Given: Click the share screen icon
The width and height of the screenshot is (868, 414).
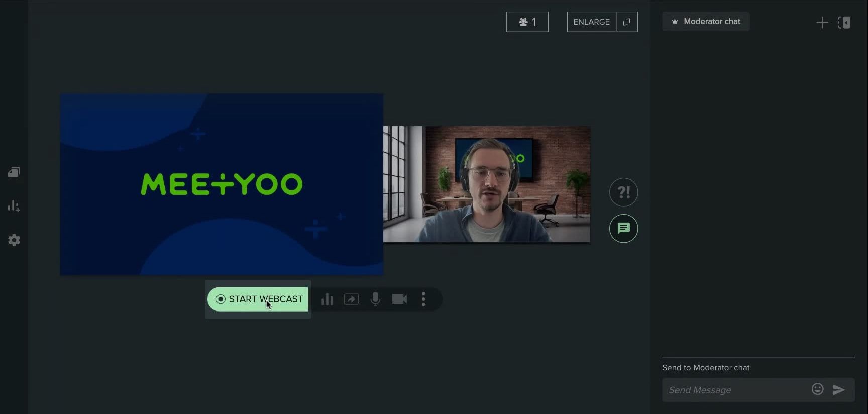Looking at the screenshot, I should click(x=351, y=299).
